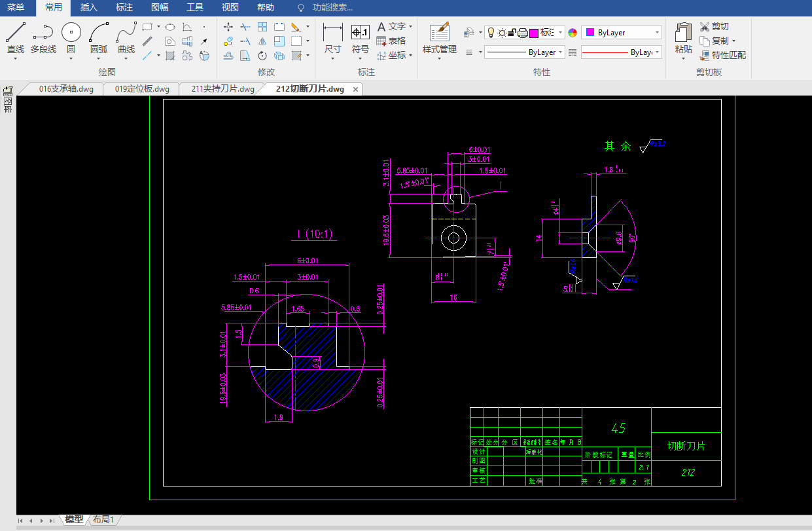Switch to the 插入 ribbon tab
This screenshot has width=812, height=531.
pyautogui.click(x=88, y=8)
